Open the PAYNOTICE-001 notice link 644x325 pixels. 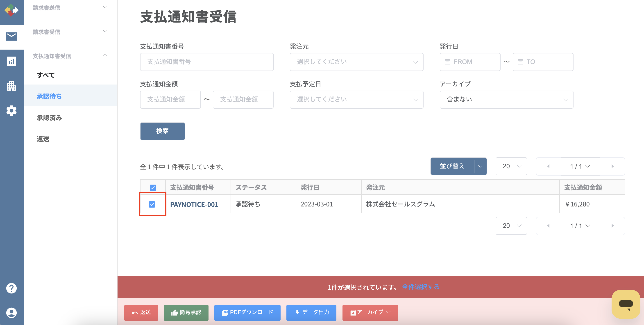[194, 204]
